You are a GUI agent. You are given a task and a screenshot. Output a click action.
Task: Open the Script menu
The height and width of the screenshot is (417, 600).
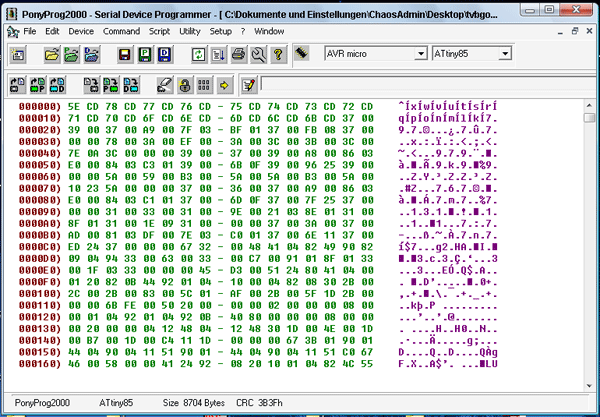159,31
